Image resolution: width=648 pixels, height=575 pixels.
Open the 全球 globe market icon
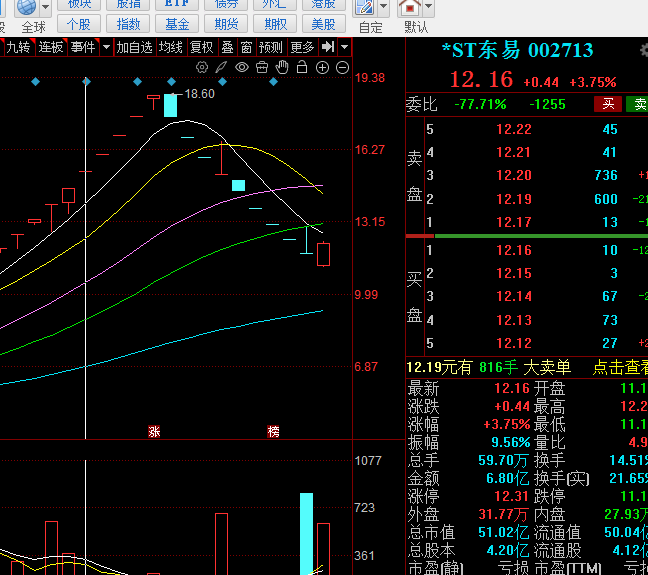[26, 7]
